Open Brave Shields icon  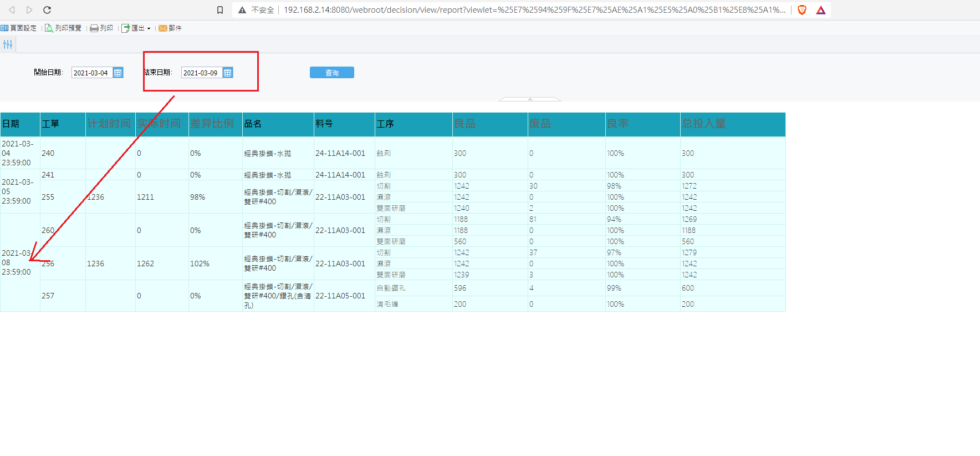point(802,10)
